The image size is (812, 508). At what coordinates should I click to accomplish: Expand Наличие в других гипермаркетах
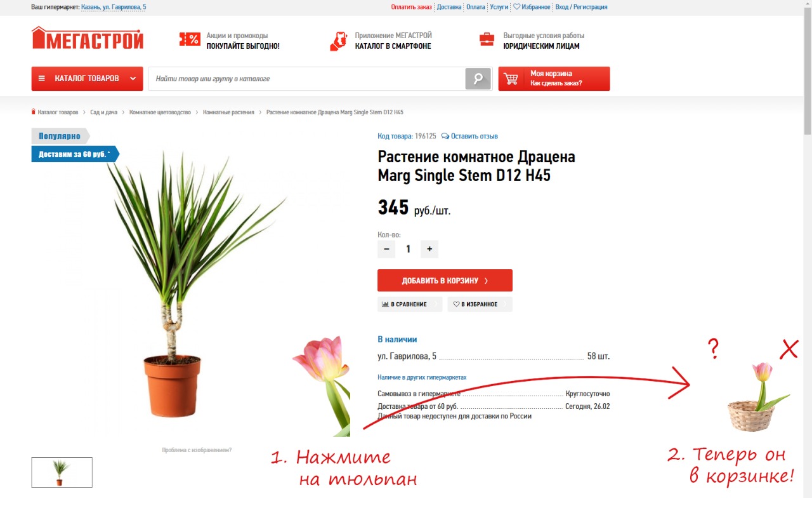(422, 377)
